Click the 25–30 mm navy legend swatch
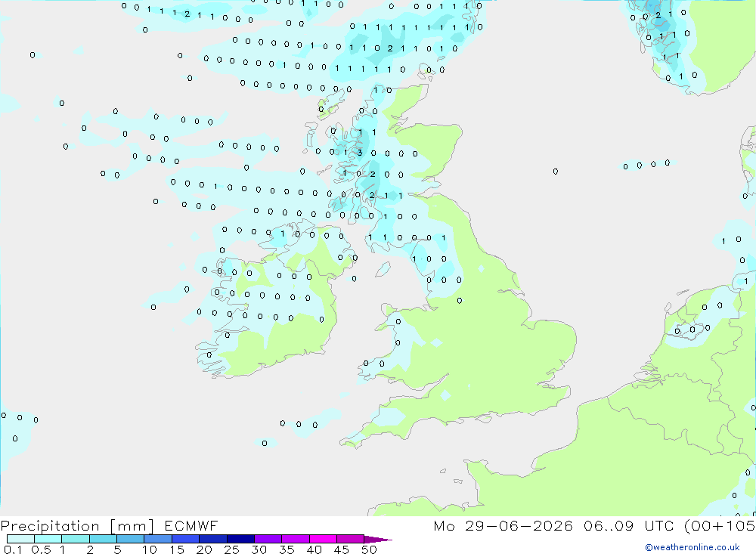 240,539
